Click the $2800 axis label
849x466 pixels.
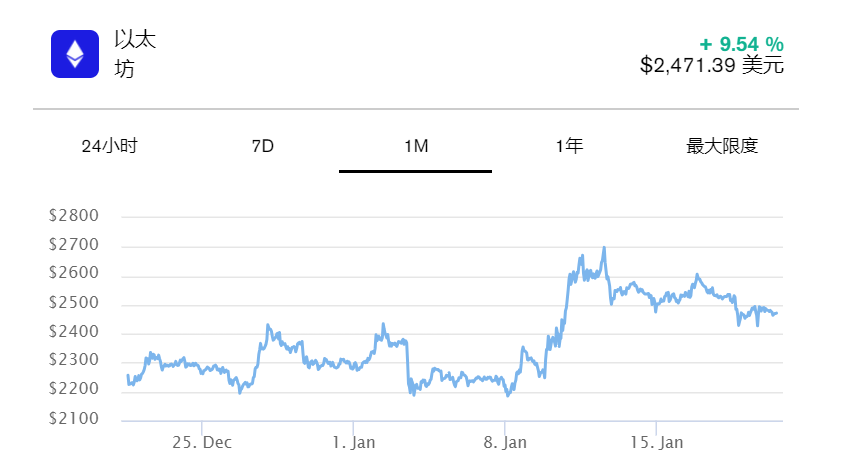pos(74,216)
